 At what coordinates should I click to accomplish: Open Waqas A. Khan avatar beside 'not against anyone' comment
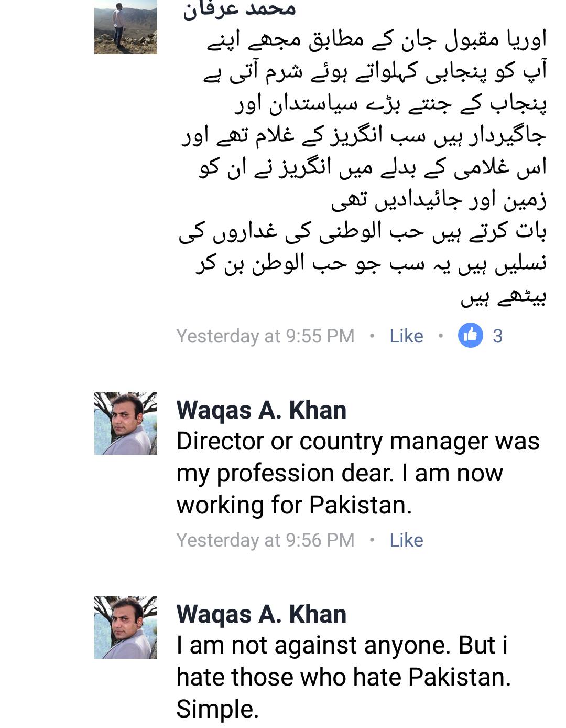(126, 627)
